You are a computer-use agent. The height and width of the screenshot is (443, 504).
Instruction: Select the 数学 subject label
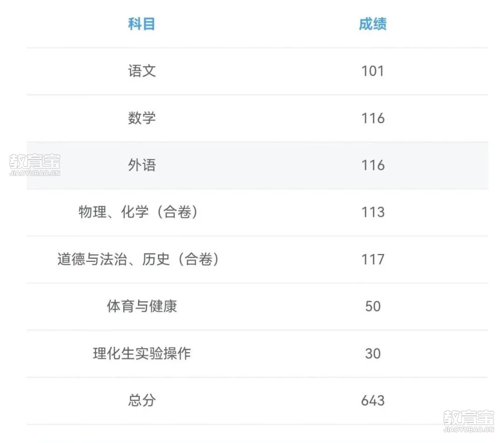(142, 118)
